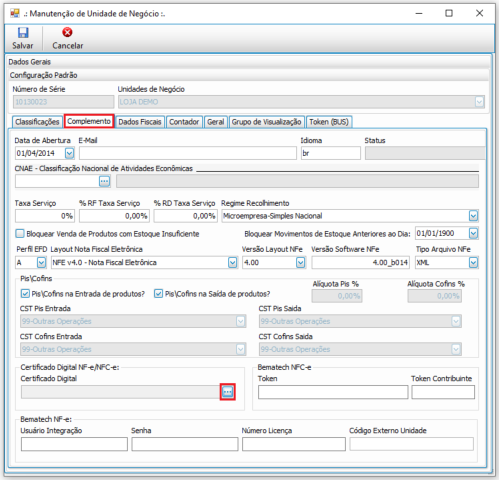
Task: Maximize the Manutenção de Unidade de Negócio window
Action: (x=449, y=13)
